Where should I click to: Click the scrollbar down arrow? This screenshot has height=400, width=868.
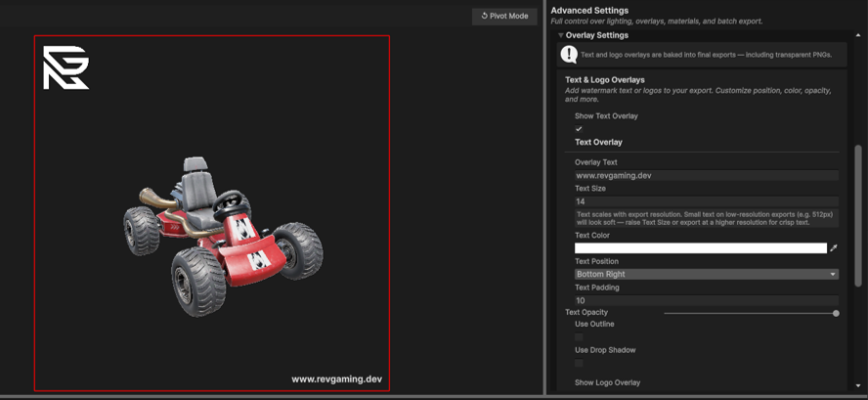click(x=858, y=385)
